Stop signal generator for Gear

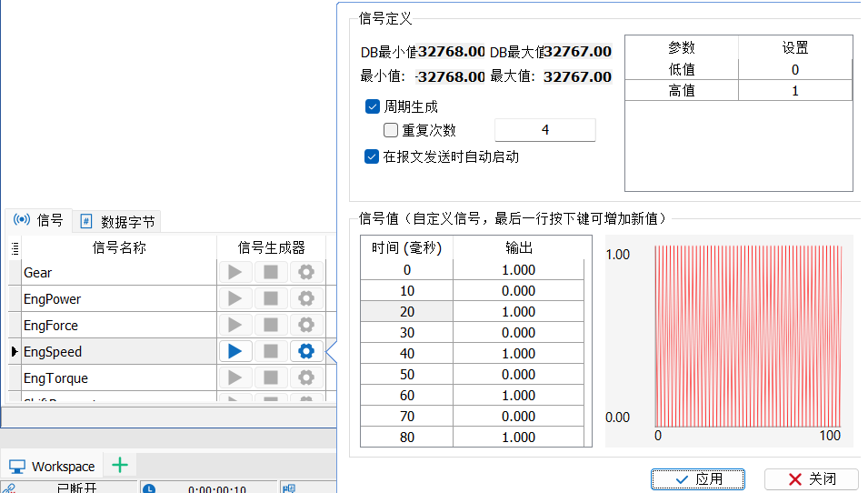coord(271,272)
